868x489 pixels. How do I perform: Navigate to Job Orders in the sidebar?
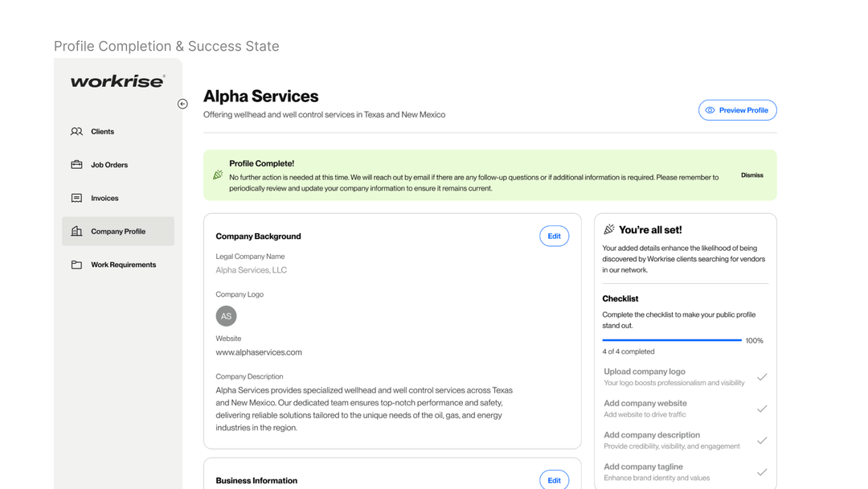[x=108, y=164]
